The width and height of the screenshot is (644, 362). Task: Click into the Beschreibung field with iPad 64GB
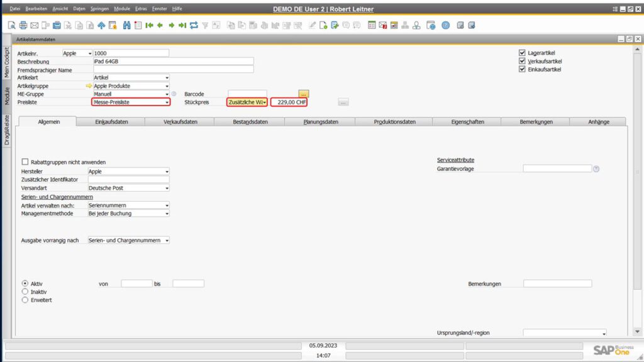tap(174, 62)
